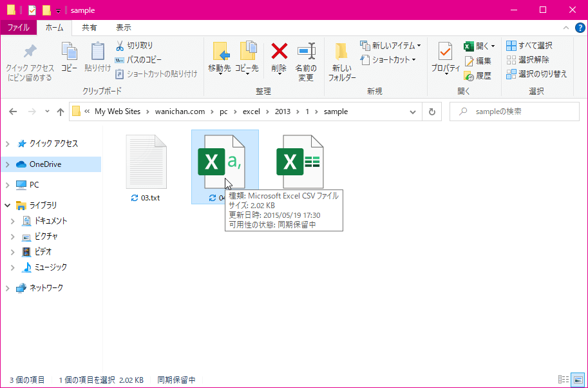Refresh the current folder view

(432, 112)
